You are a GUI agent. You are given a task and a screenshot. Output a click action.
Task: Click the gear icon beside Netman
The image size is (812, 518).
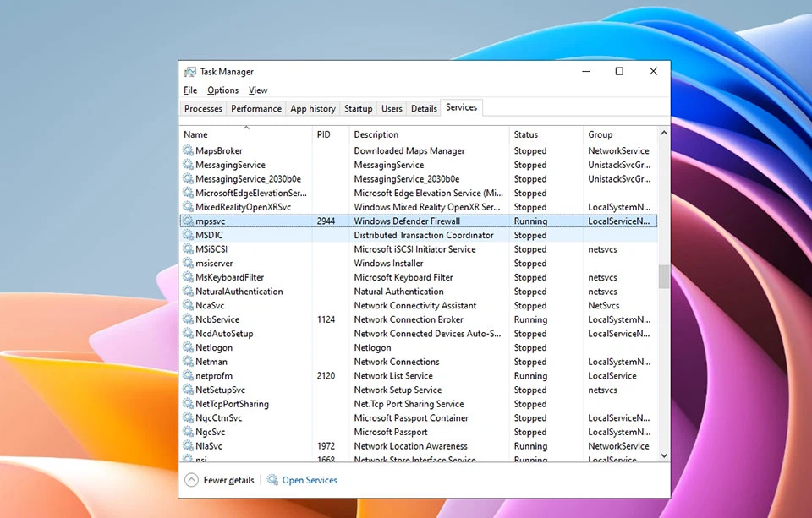tap(188, 361)
